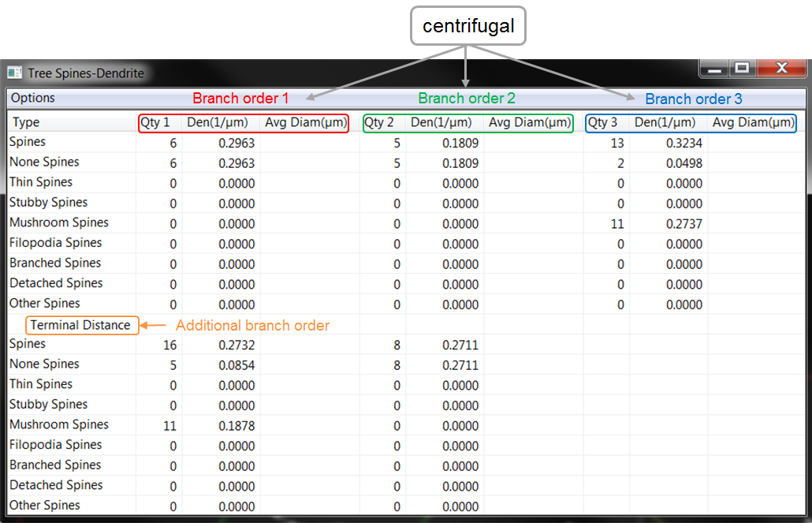Click the Qty 3 value 13 cell
Screen dimensions: 812x523
point(616,143)
